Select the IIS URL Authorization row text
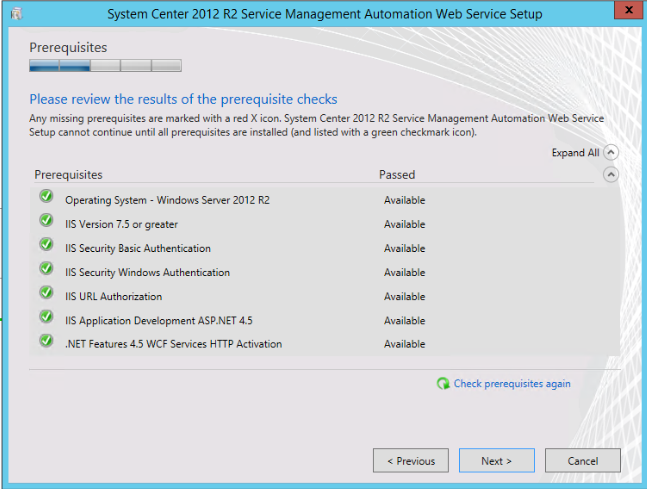Screen dimensions: 647x489 (113, 297)
